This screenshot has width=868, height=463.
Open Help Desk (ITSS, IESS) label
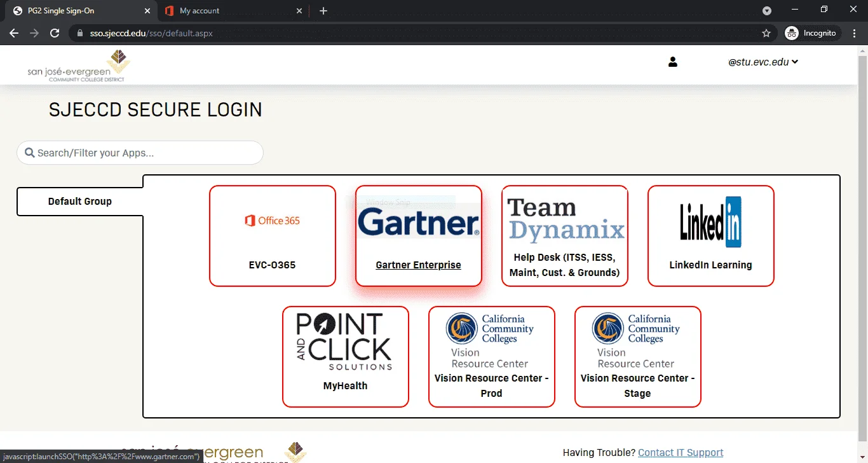564,265
